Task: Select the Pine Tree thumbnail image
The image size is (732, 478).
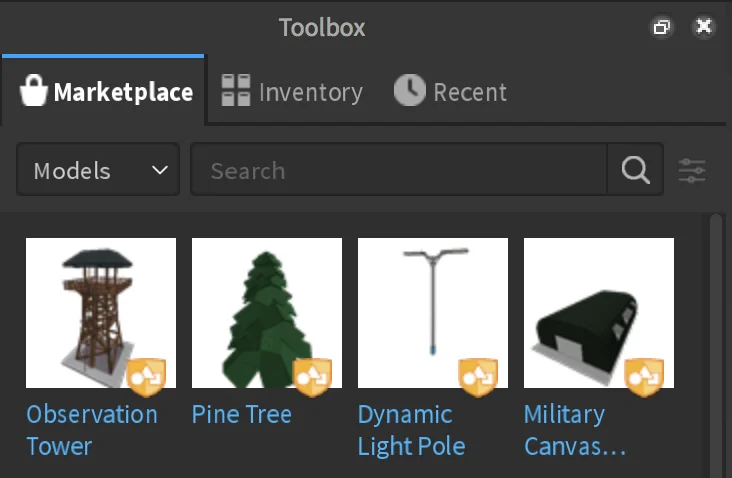Action: [267, 313]
